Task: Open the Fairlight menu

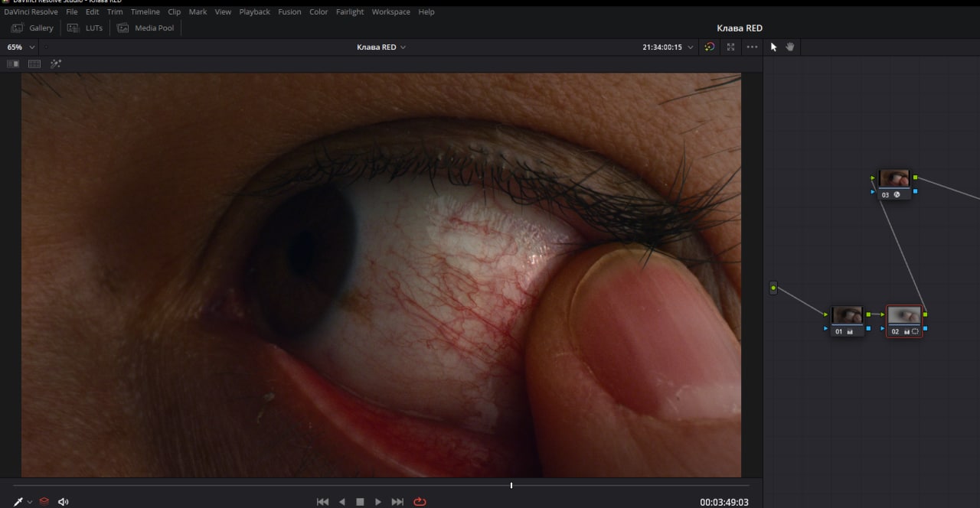Action: [350, 12]
